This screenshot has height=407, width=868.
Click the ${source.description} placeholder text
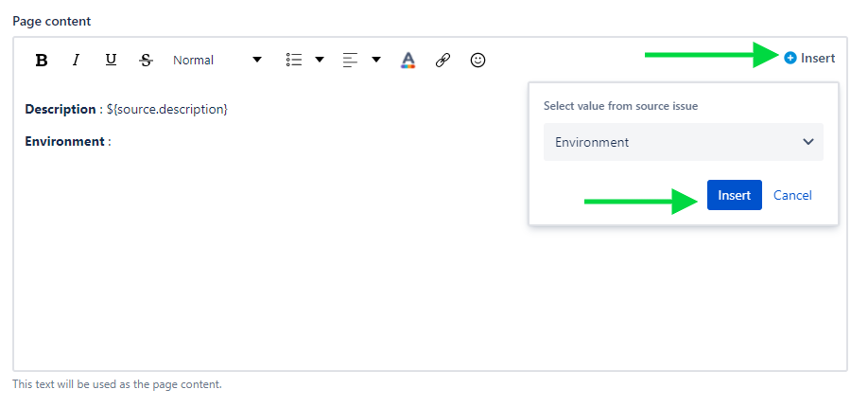click(x=167, y=109)
